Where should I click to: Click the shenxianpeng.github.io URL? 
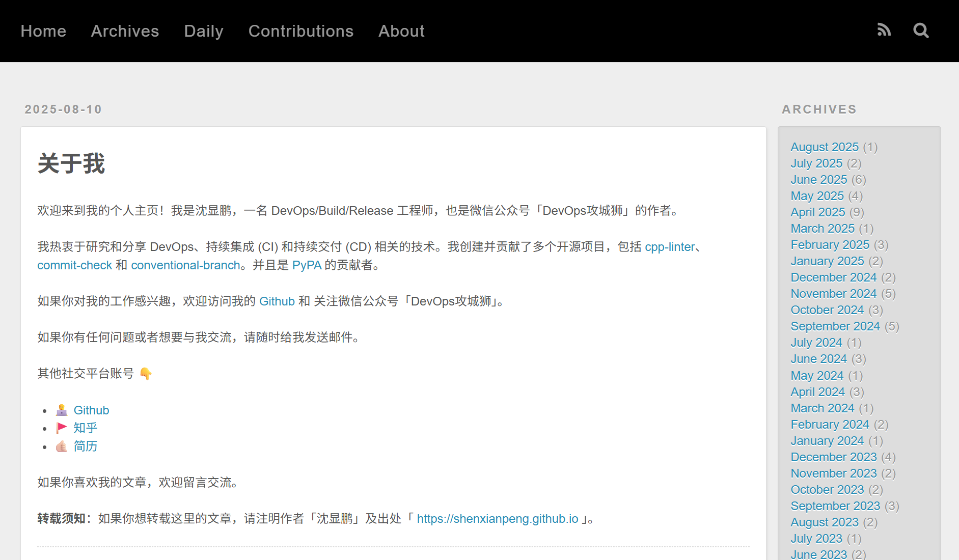click(x=497, y=519)
